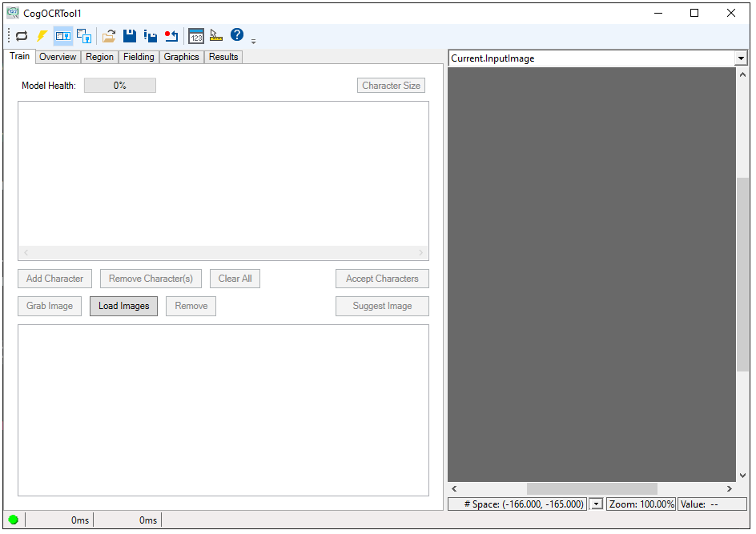
Task: Open the Current.InputImage dropdown
Action: [x=740, y=58]
